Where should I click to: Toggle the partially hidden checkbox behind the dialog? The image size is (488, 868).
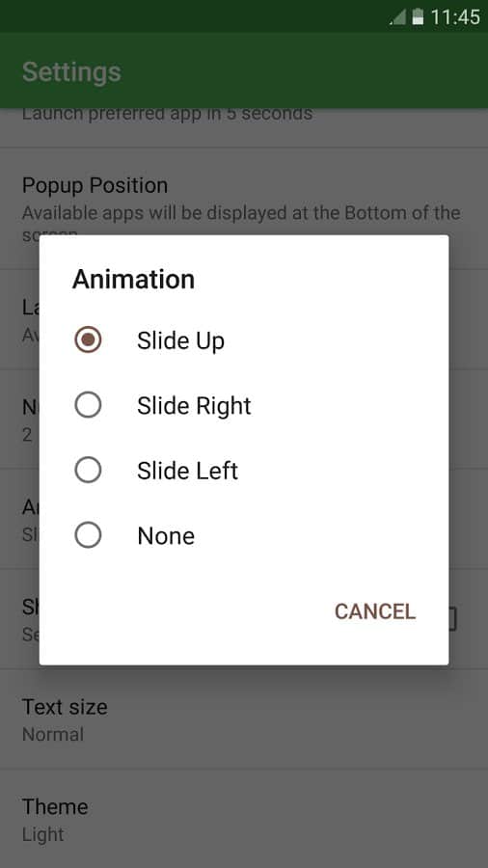(452, 619)
